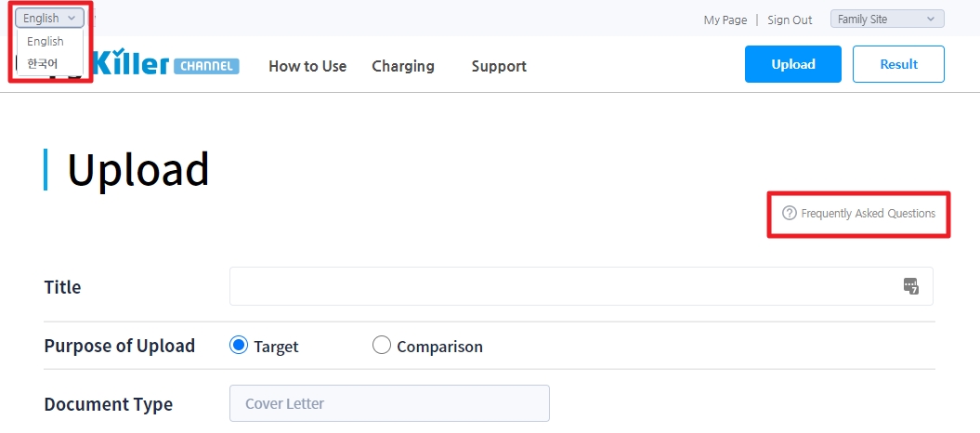Click the blue Upload button
Viewport: 980px width, 433px height.
pos(793,64)
